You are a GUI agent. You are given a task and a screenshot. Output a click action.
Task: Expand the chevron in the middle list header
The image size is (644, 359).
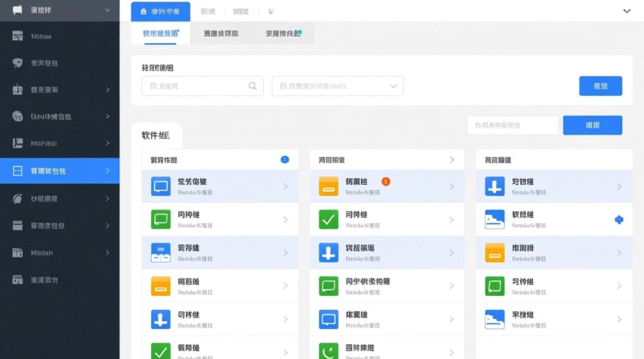tap(451, 160)
